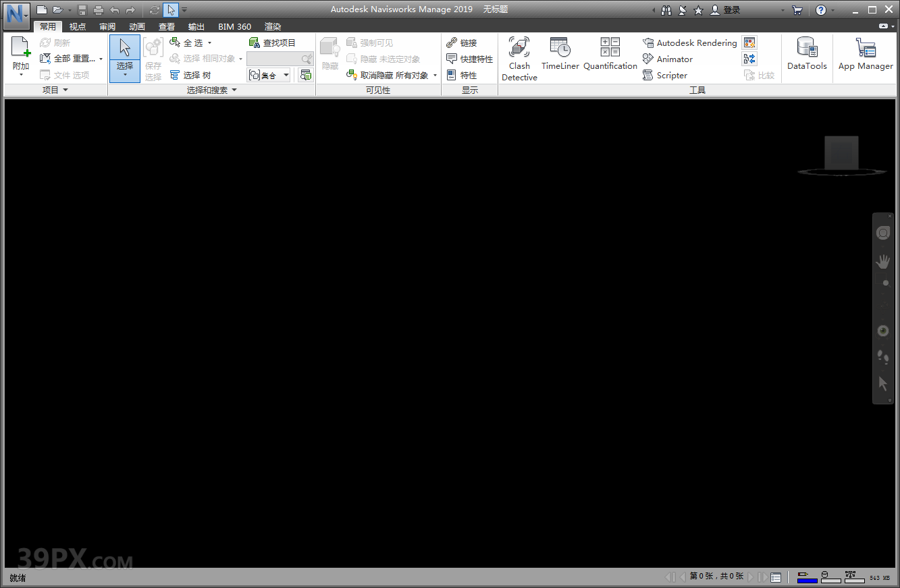Viewport: 900px width, 588px height.
Task: Open Autodesk Rendering panel
Action: pos(690,43)
